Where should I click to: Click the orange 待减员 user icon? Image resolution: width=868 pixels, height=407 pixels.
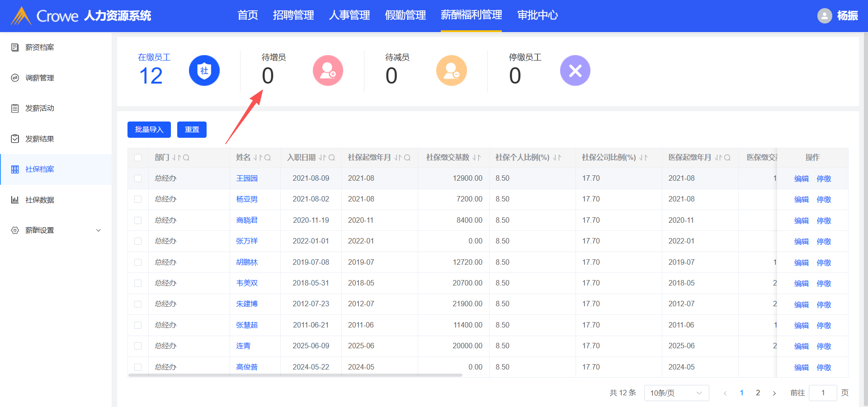click(451, 70)
